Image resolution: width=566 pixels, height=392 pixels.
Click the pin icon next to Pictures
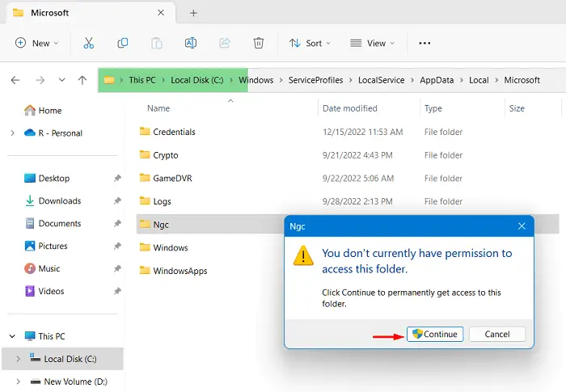[117, 246]
